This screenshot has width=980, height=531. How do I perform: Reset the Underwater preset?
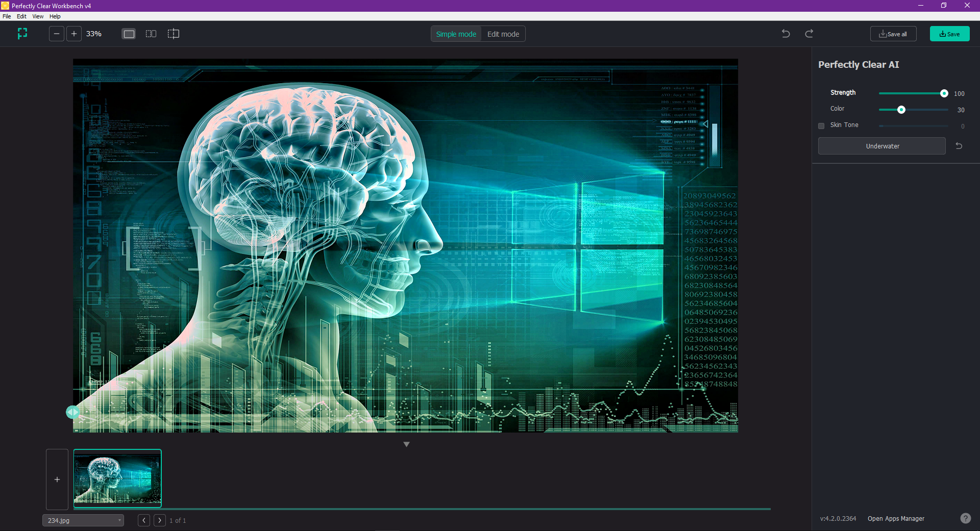coord(959,146)
